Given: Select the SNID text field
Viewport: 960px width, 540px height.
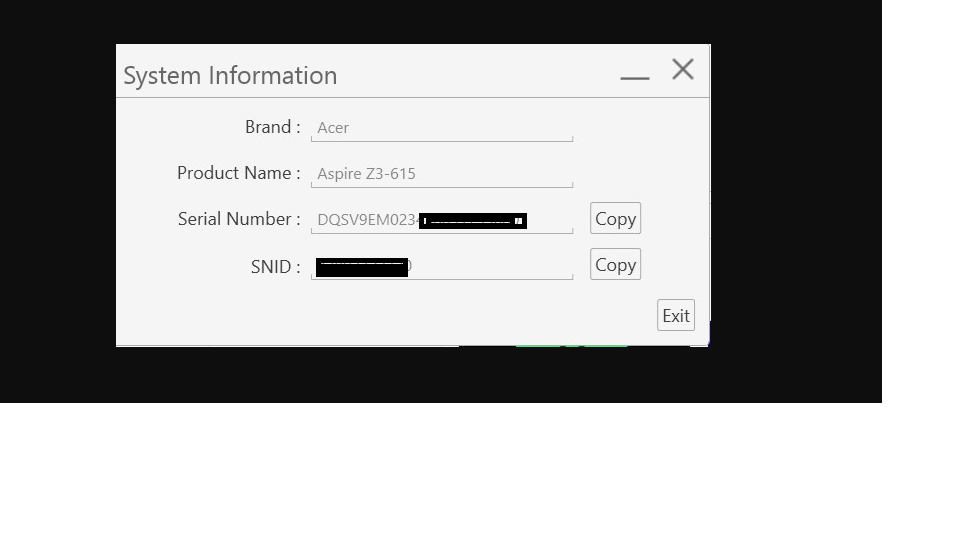Looking at the screenshot, I should point(442,266).
